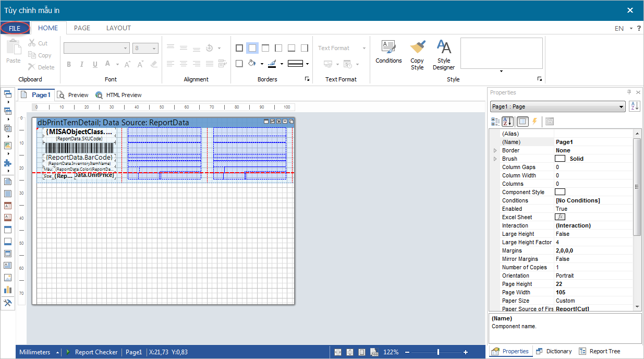The width and height of the screenshot is (644, 359).
Task: Open the Borders group dialog launcher
Action: click(x=307, y=79)
